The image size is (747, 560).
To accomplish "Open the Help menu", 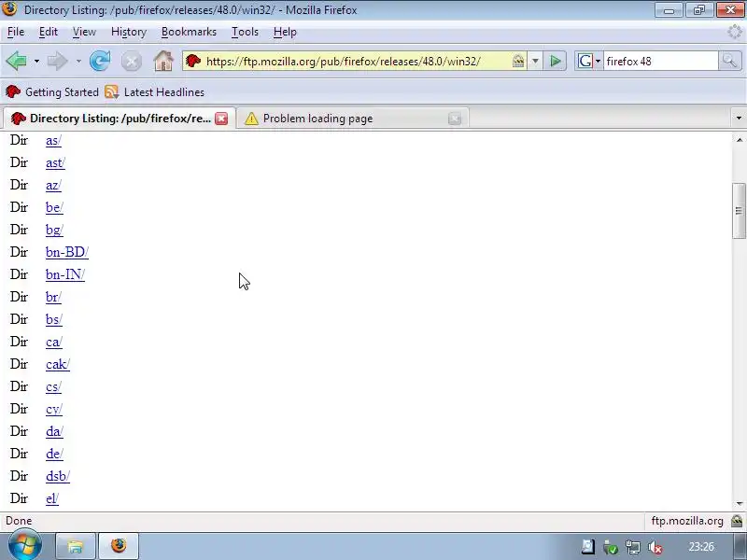I will [x=285, y=32].
